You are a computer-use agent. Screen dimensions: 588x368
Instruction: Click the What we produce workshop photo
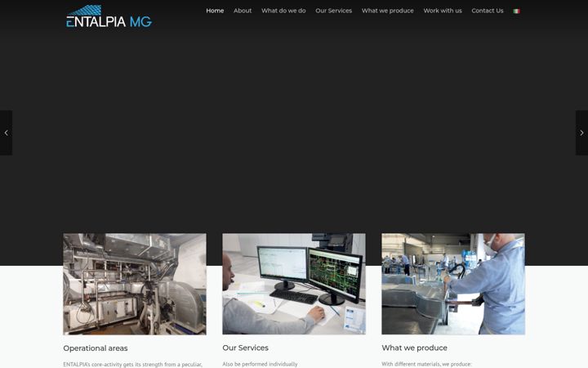coord(453,284)
